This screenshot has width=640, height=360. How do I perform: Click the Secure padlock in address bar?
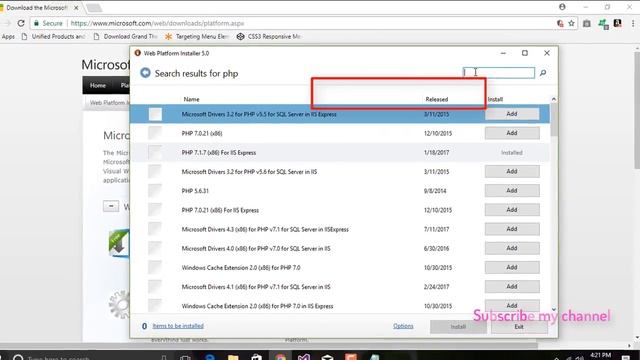click(x=36, y=23)
